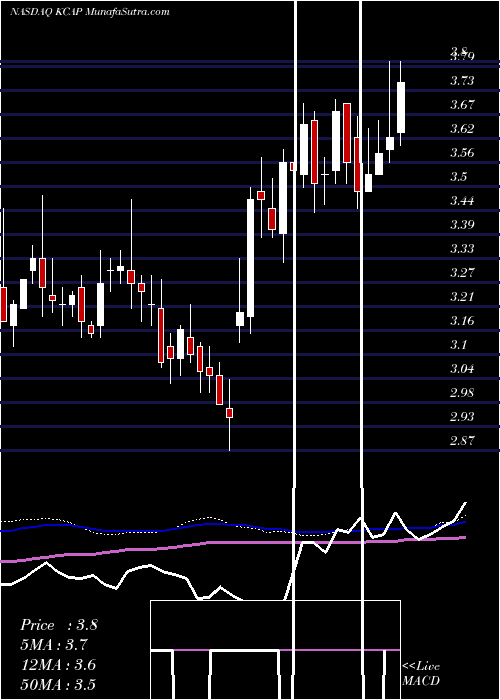Screen dimensions: 500x700
Task: Click the 2.98 price axis label
Action: click(x=462, y=393)
